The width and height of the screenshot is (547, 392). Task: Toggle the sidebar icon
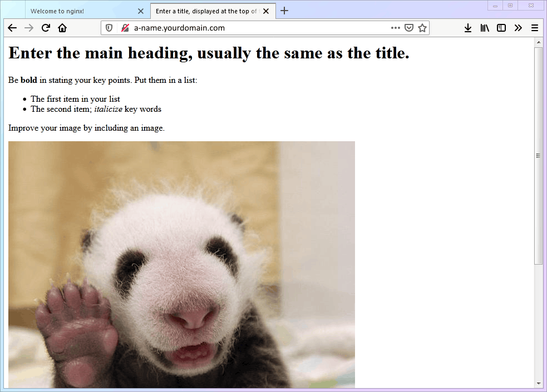pos(501,28)
